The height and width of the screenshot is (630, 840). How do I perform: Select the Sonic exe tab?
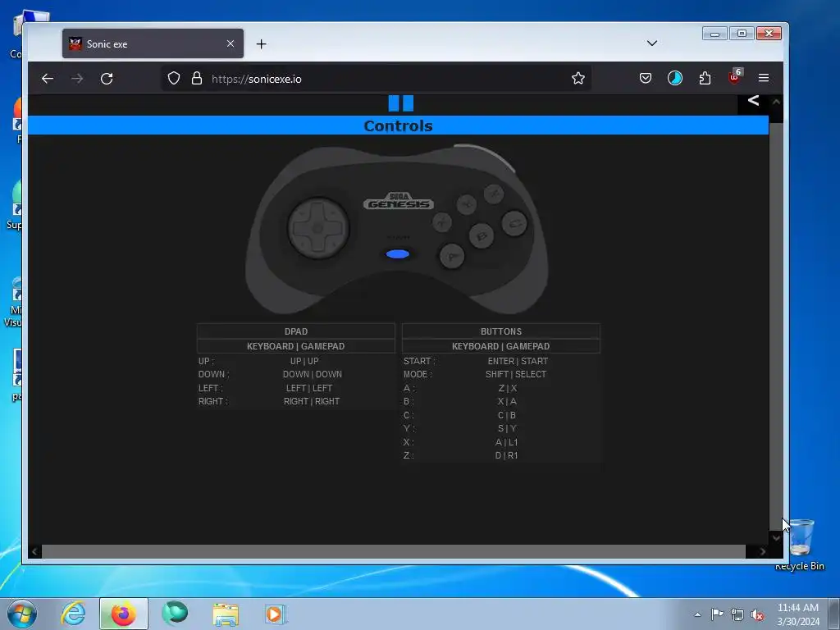(x=153, y=44)
